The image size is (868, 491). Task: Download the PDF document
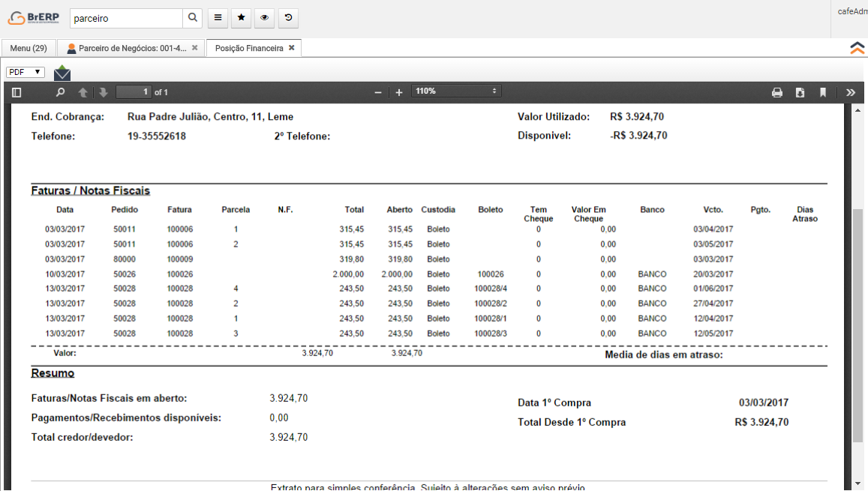click(800, 92)
